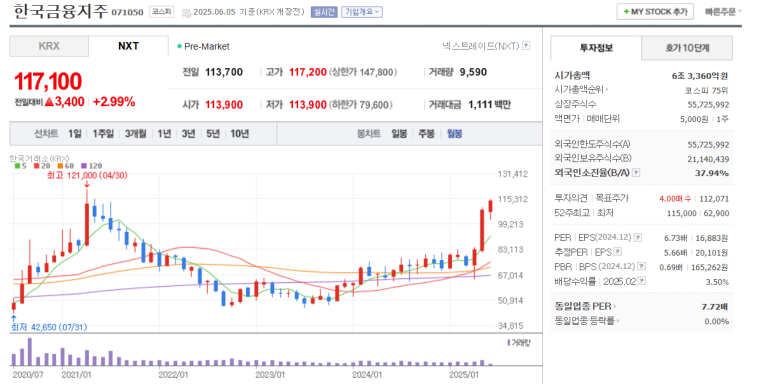Screen dimensions: 773x384
Task: Open help icon next to PBR BPS (2024.12)
Action: click(641, 266)
